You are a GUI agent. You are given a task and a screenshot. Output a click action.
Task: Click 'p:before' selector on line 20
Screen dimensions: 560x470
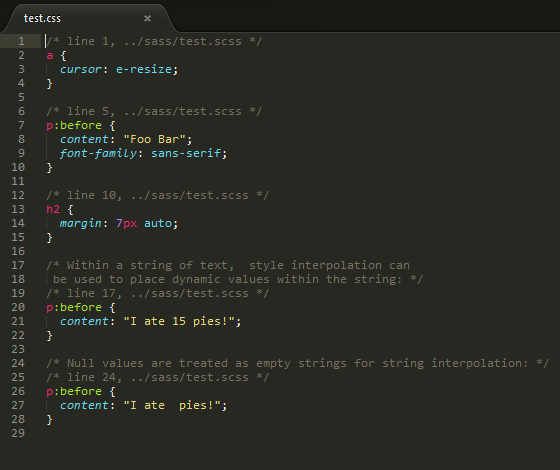pos(74,308)
